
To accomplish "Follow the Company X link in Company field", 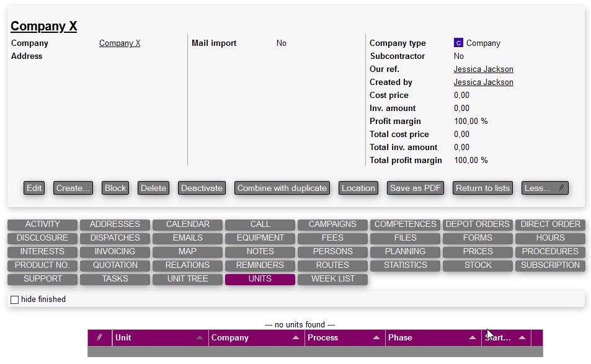I will [120, 43].
